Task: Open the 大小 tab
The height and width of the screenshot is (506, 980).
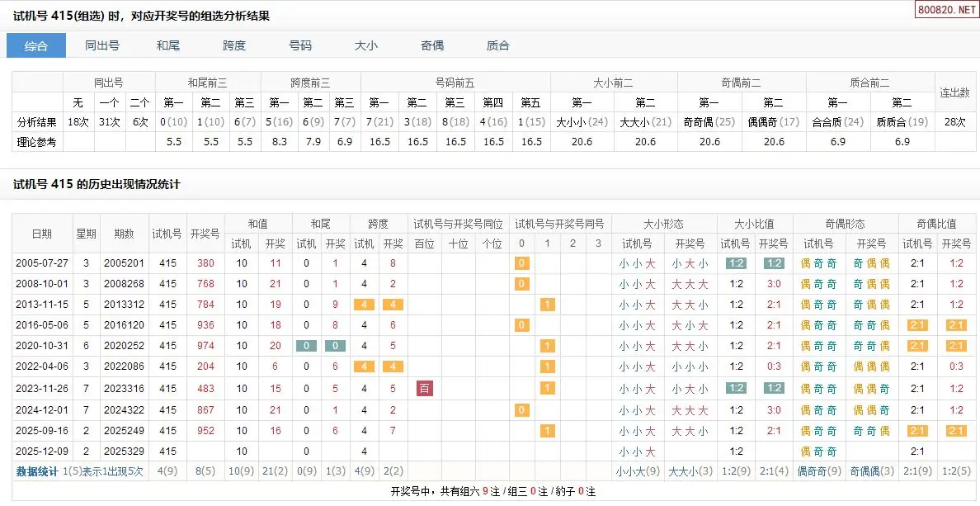Action: 366,45
